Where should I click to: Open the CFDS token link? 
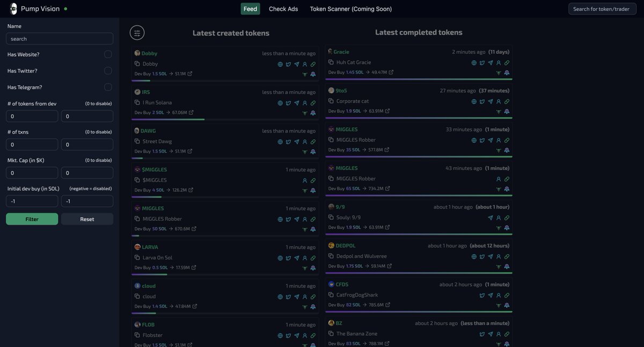342,284
